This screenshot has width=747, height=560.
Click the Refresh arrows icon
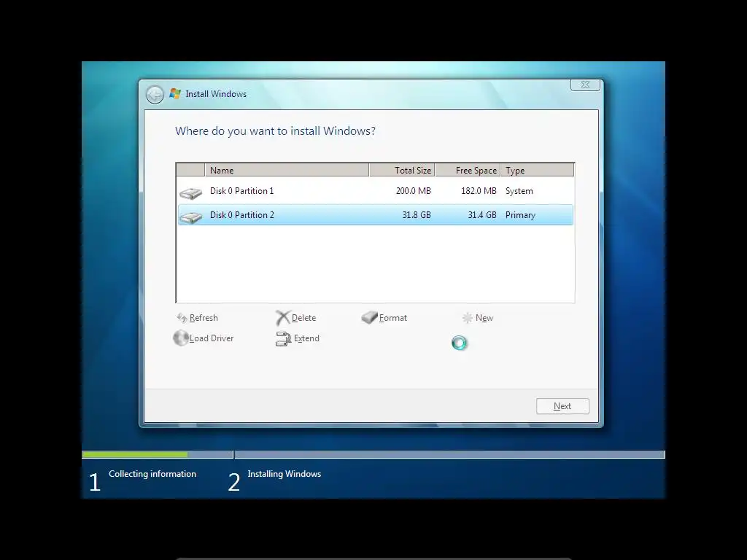point(182,318)
